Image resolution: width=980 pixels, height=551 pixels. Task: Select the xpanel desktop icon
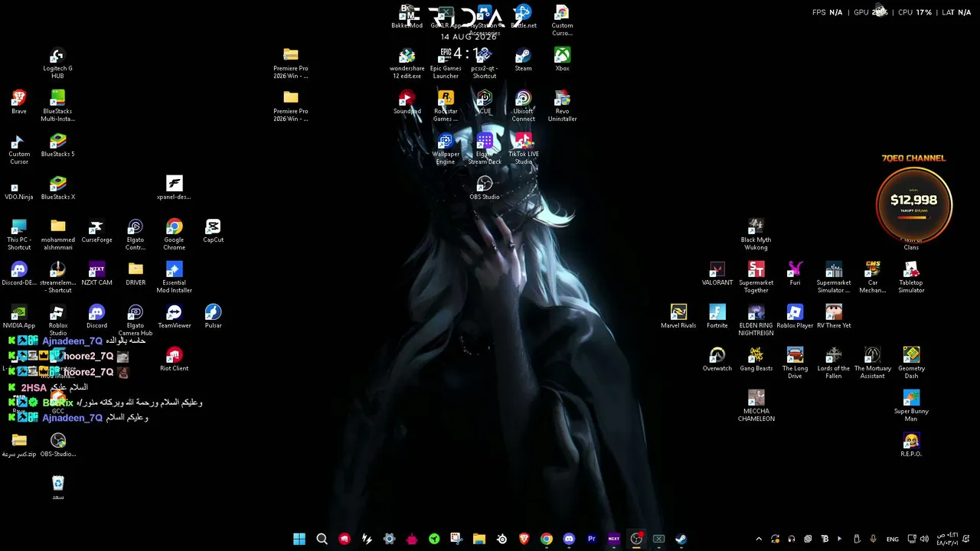click(x=174, y=188)
